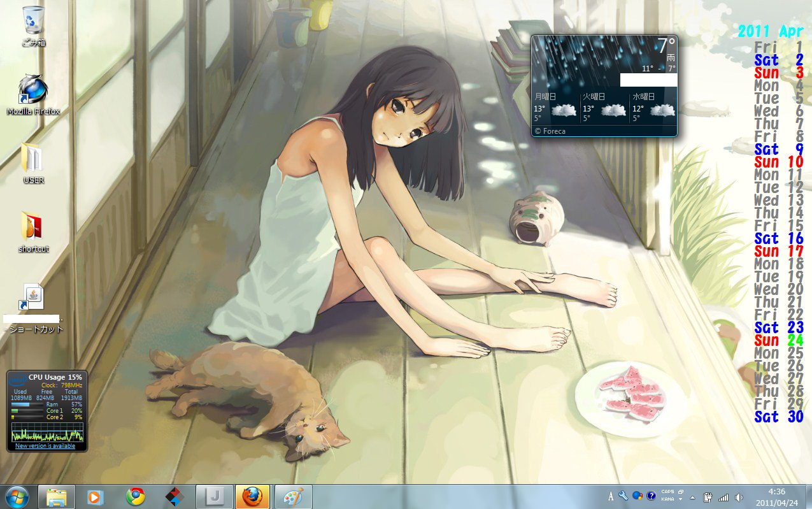Open the volume speaker tray icon
The width and height of the screenshot is (812, 509).
[x=739, y=497]
